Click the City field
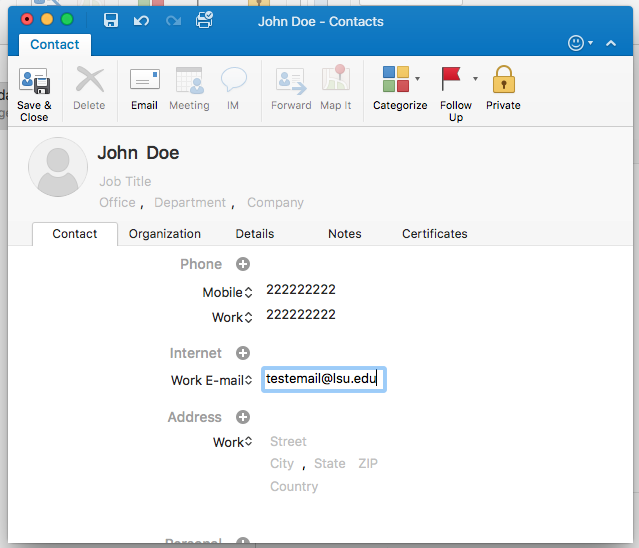This screenshot has width=639, height=548. (282, 463)
